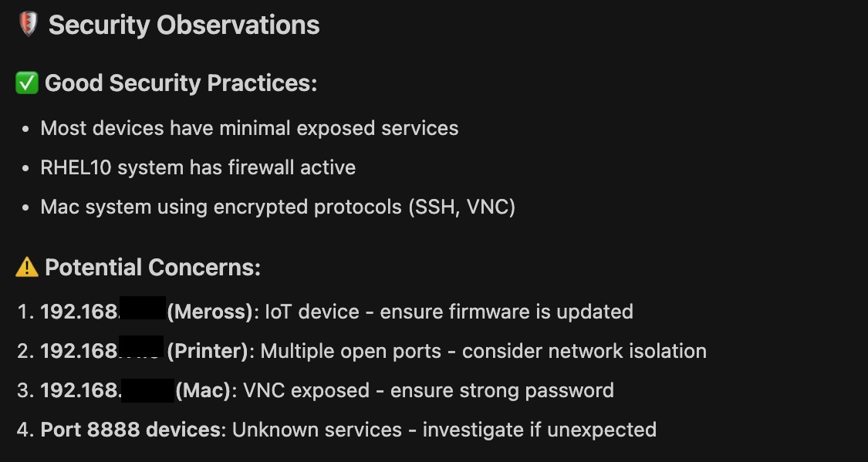Select the Good Security Practices heading
The width and height of the screenshot is (868, 462).
181,83
